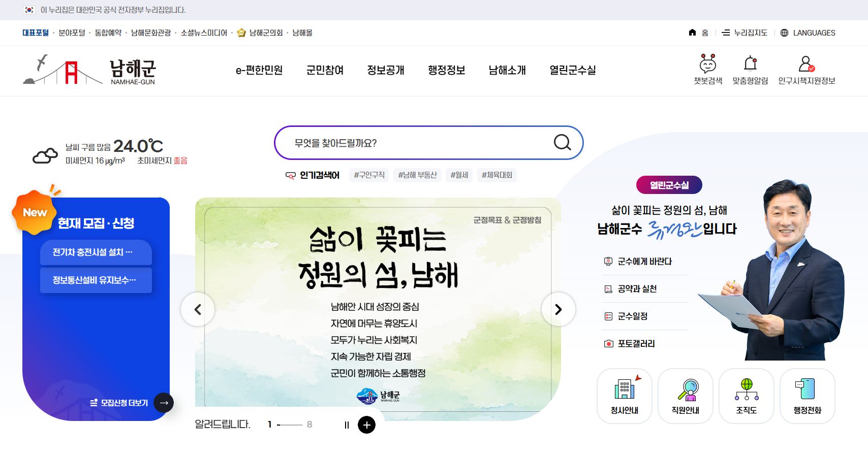
Task: Click the arrow beside 모집신청 더보기
Action: coord(164,403)
